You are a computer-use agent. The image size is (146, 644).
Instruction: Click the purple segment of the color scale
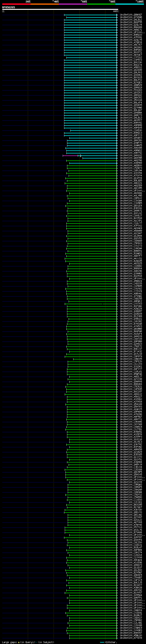coord(73,4)
